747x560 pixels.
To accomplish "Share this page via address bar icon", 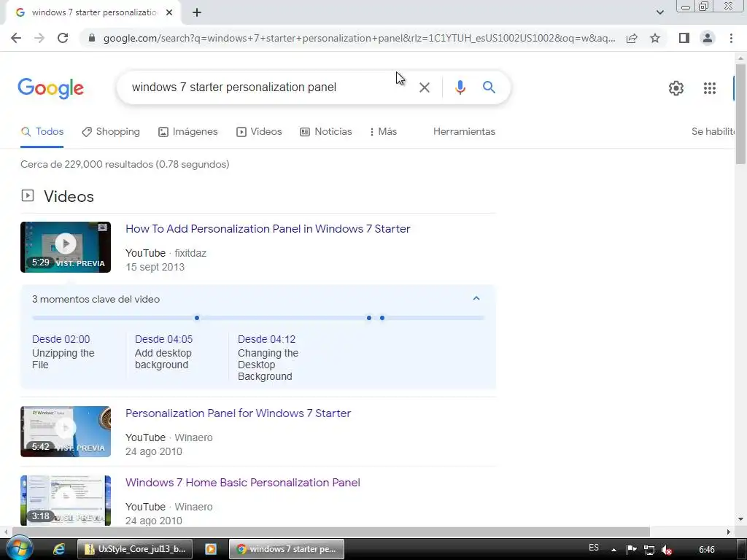I will click(632, 38).
